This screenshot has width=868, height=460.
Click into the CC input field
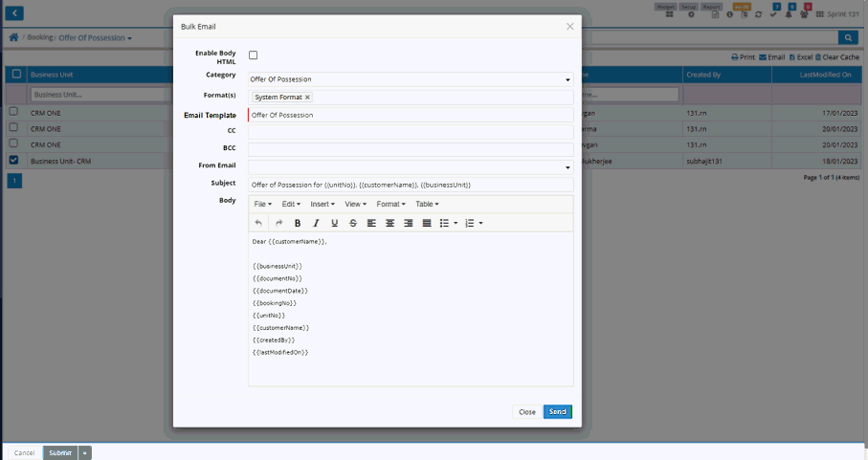point(410,131)
